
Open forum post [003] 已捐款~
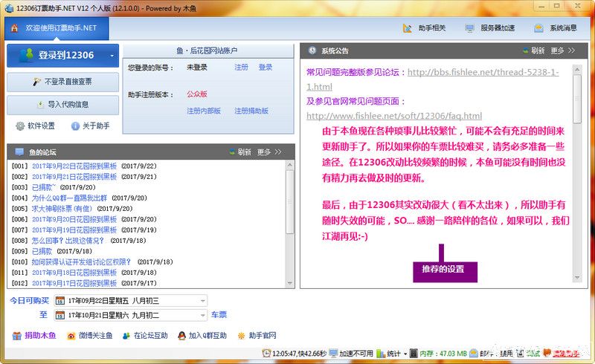(44, 187)
